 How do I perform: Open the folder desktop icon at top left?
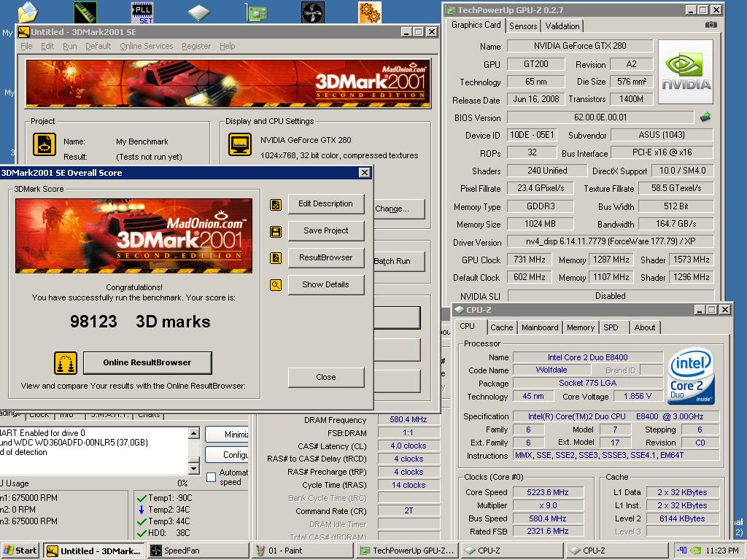click(x=28, y=12)
